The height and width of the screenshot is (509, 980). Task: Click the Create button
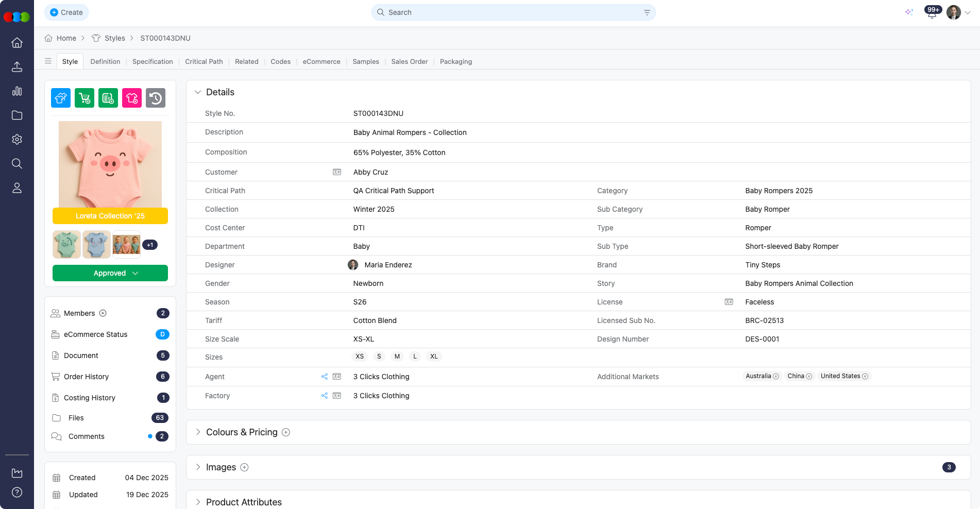tap(66, 12)
